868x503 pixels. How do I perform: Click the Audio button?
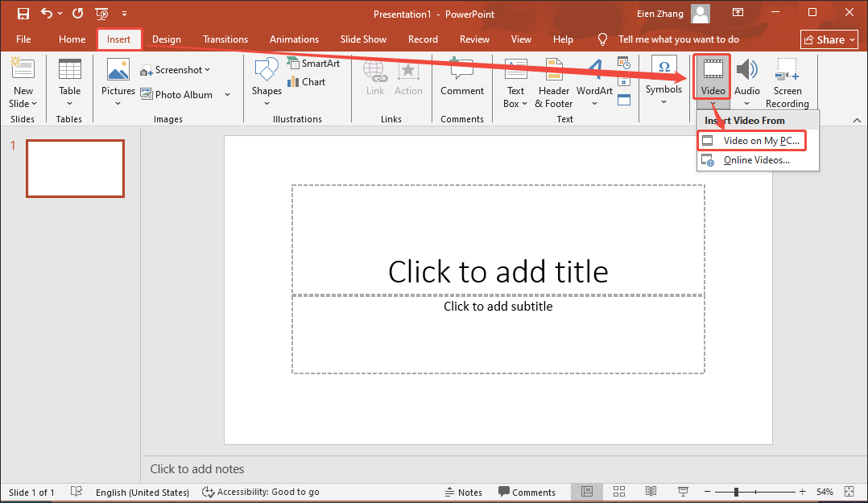pyautogui.click(x=746, y=77)
